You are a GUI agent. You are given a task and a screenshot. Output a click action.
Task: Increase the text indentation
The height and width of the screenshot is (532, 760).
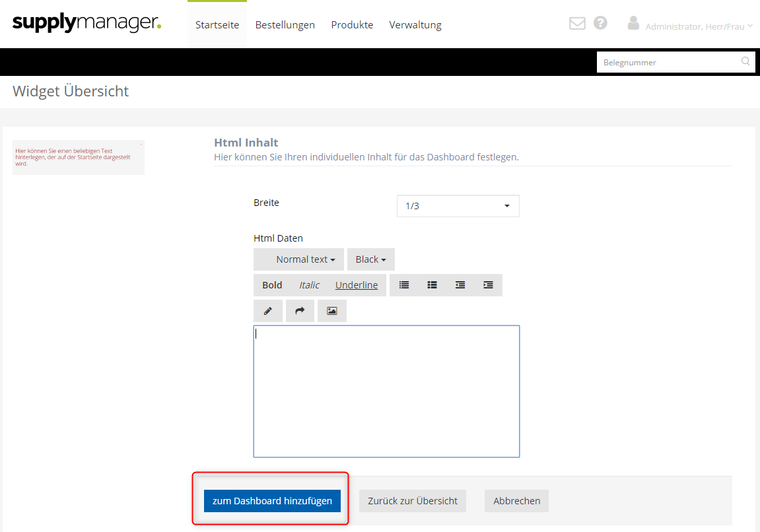(488, 284)
